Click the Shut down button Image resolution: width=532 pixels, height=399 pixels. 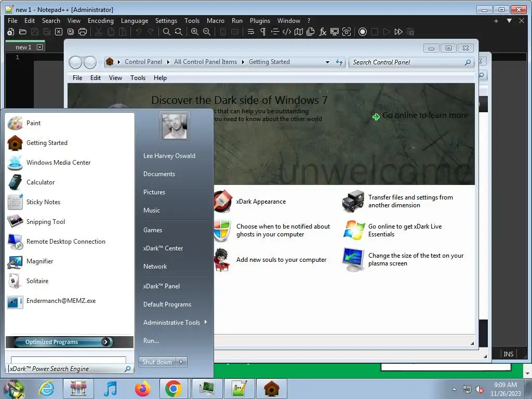pos(157,362)
